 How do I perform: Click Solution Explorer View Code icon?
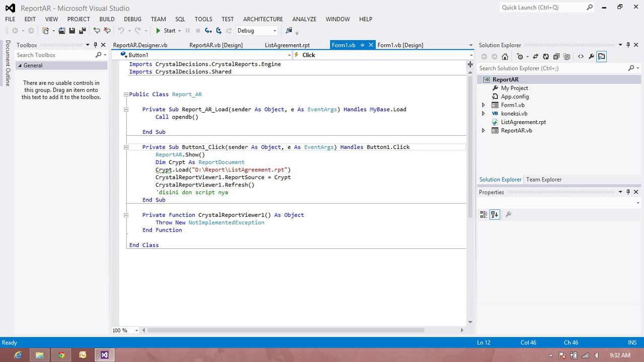tap(581, 56)
